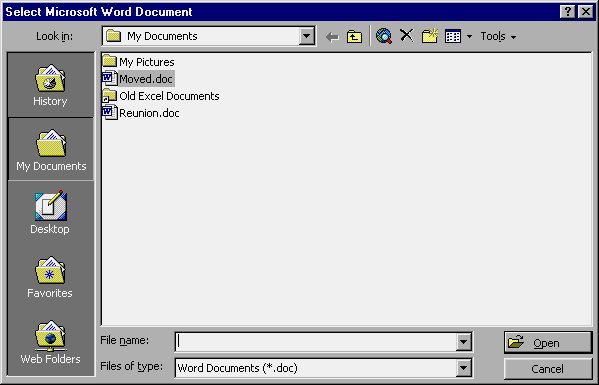Open the Favorites folder shortcut
Image resolution: width=599 pixels, height=385 pixels.
50,277
